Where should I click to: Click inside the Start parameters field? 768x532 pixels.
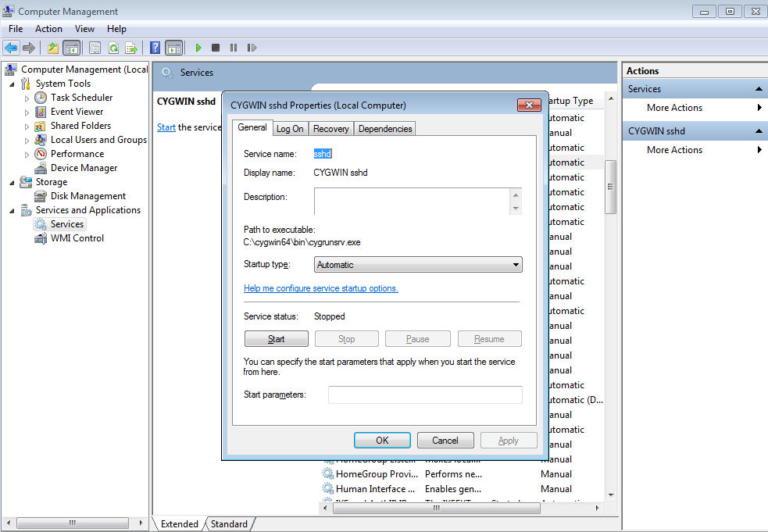(425, 395)
